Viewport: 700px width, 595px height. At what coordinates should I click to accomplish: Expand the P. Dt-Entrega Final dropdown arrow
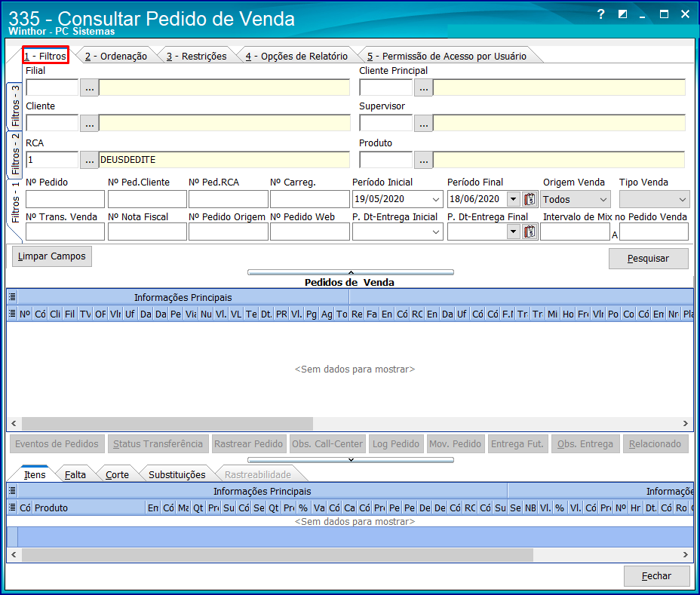[x=514, y=232]
